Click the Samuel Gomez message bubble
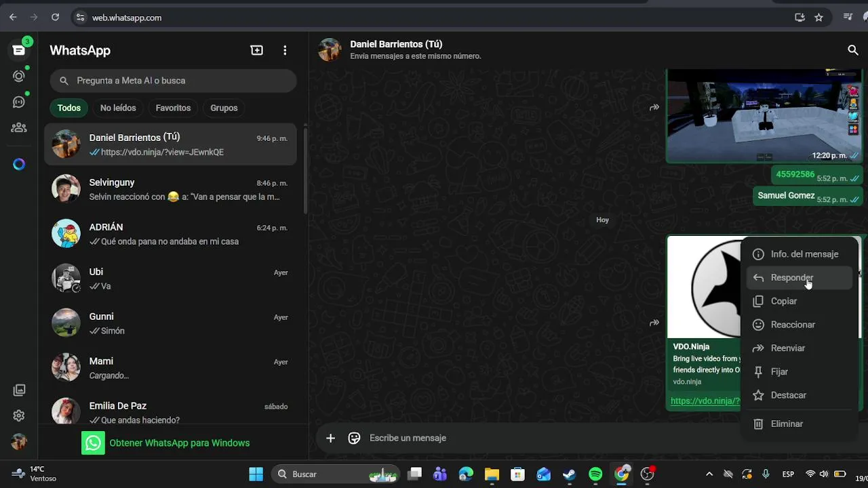 [x=808, y=196]
